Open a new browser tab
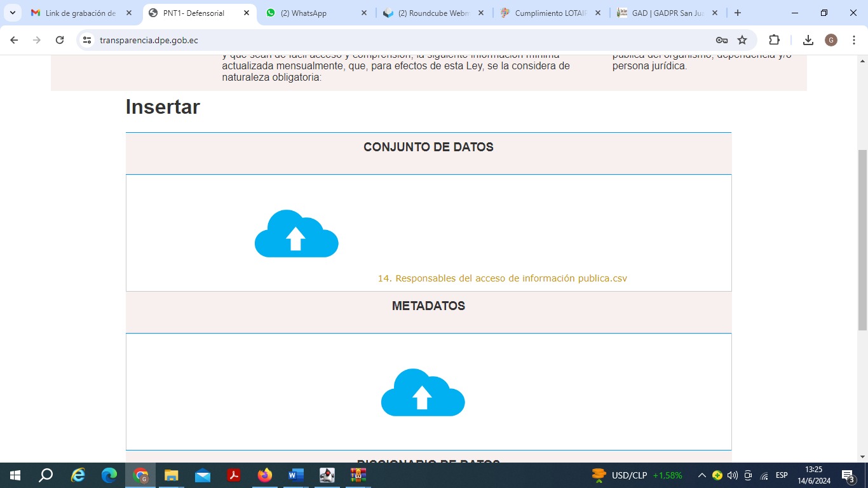 pos(737,13)
